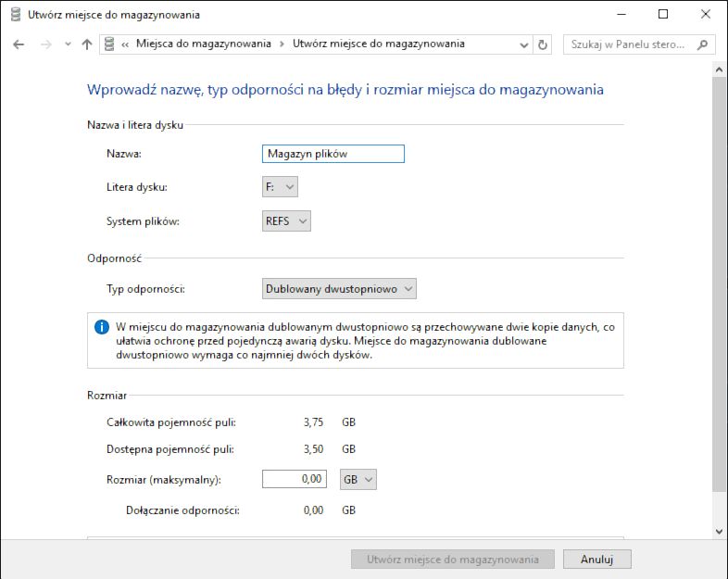Open 'Miejsca do magazynowania' breadcrumb
728x579 pixels.
(204, 44)
